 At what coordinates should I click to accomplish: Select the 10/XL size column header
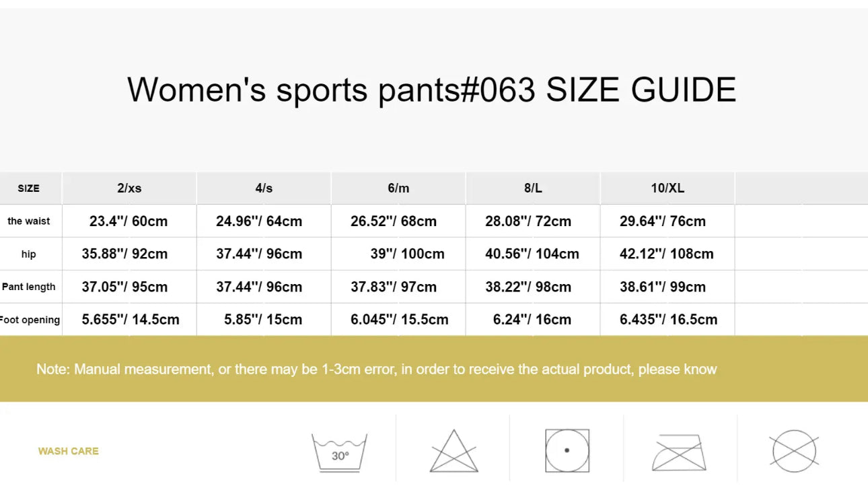pyautogui.click(x=667, y=188)
